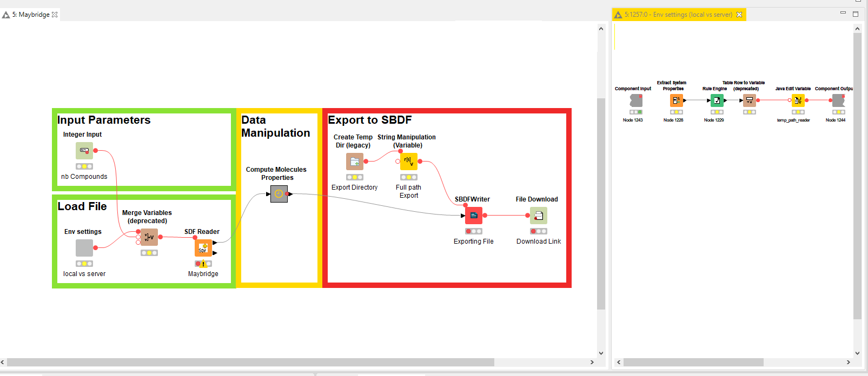Click the 'Node 1228' label
Screen dimensions: 868x376
673,120
